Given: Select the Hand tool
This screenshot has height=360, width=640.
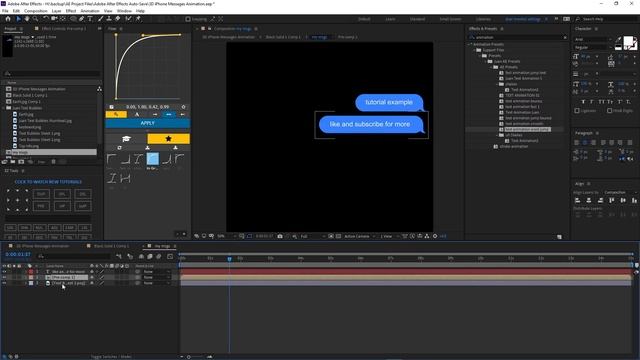Looking at the screenshot, I should (27, 19).
